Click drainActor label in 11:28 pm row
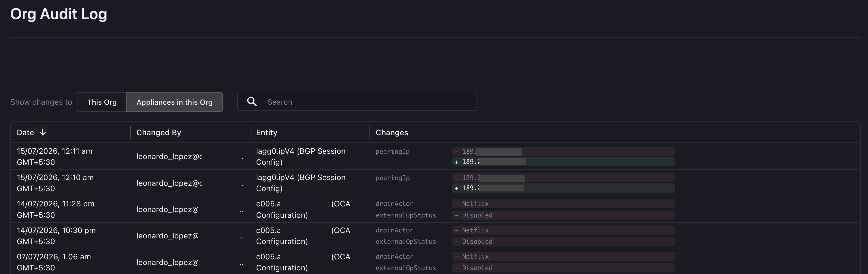 [394, 204]
